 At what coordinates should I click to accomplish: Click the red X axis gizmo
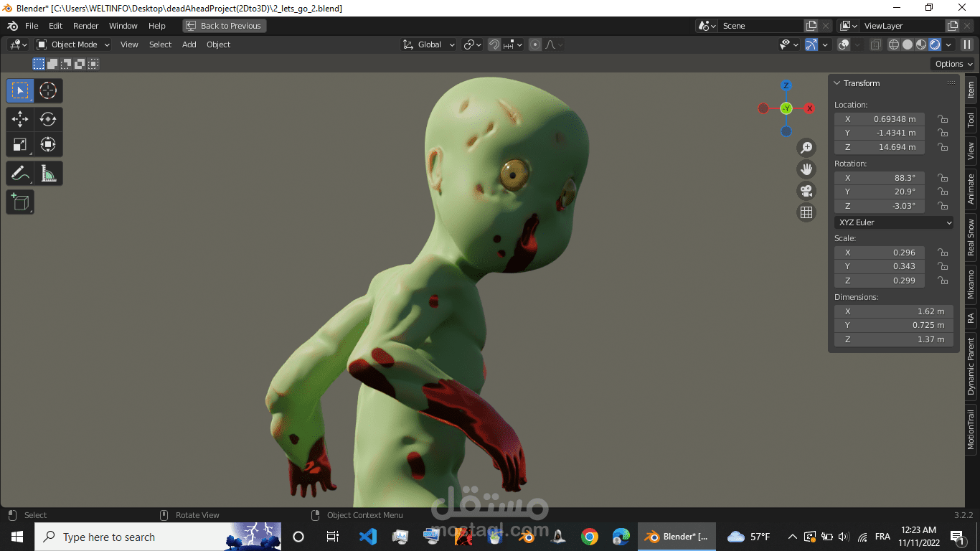809,108
